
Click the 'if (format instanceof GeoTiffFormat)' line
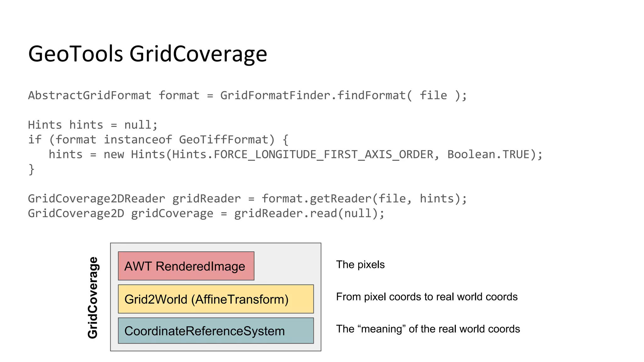(x=158, y=140)
